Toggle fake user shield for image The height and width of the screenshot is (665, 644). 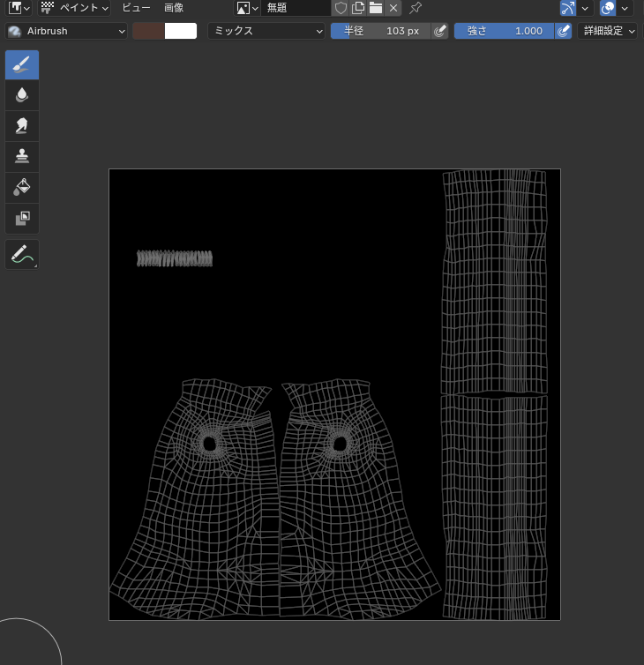point(341,8)
